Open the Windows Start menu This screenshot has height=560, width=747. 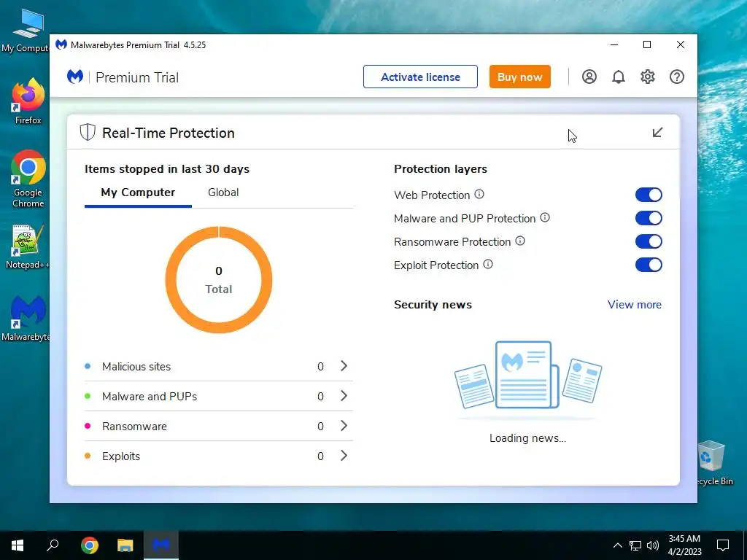[x=18, y=545]
